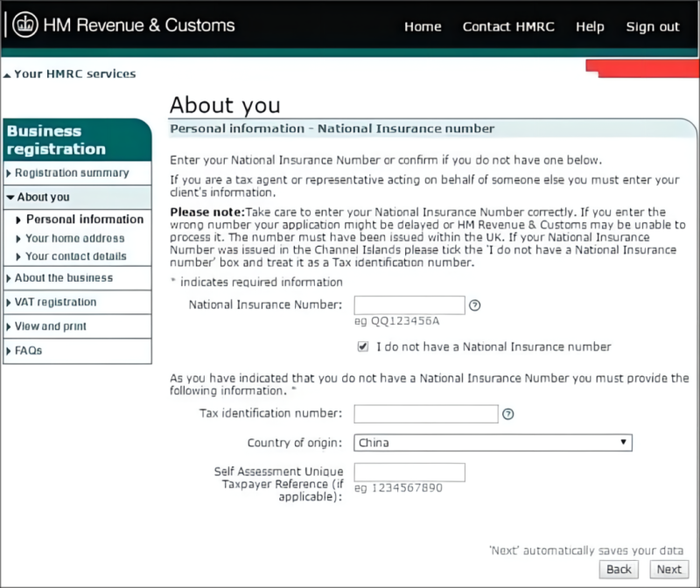The image size is (700, 588).
Task: Open help icon beside Tax identification number field
Action: [x=508, y=415]
